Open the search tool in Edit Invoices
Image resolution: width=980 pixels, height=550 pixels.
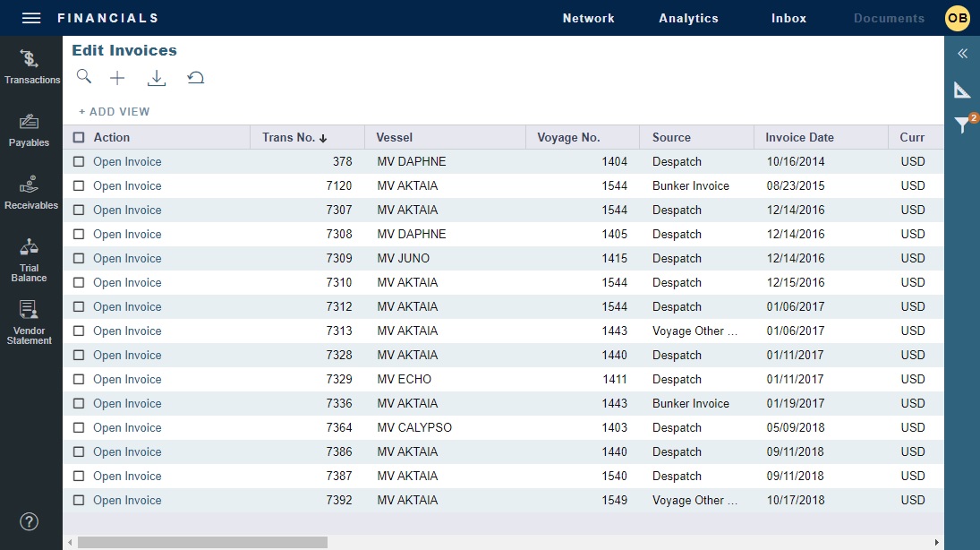click(83, 77)
